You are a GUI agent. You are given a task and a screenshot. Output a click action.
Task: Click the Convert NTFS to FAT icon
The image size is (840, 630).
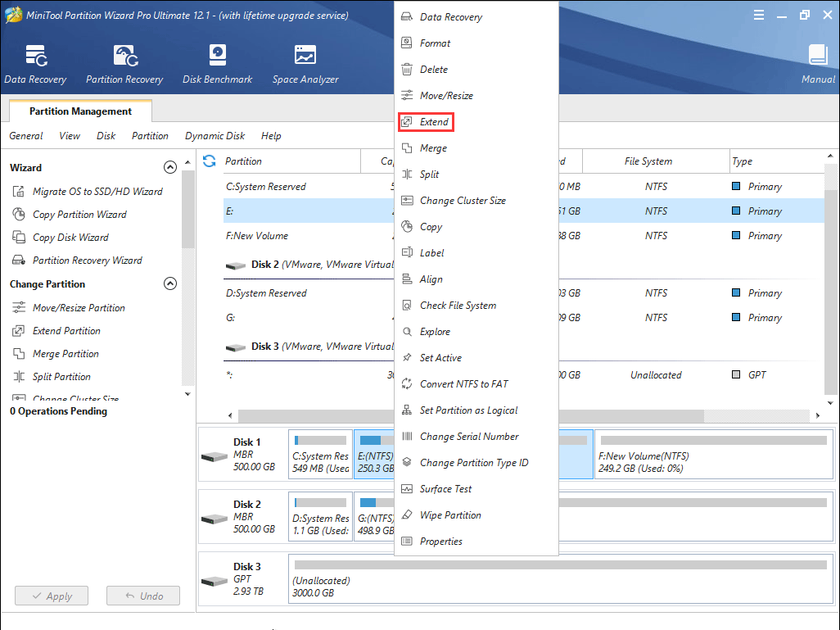(407, 384)
